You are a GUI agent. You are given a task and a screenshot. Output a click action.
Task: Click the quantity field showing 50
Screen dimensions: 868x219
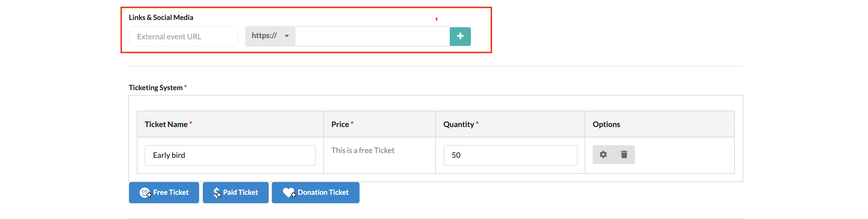click(510, 155)
